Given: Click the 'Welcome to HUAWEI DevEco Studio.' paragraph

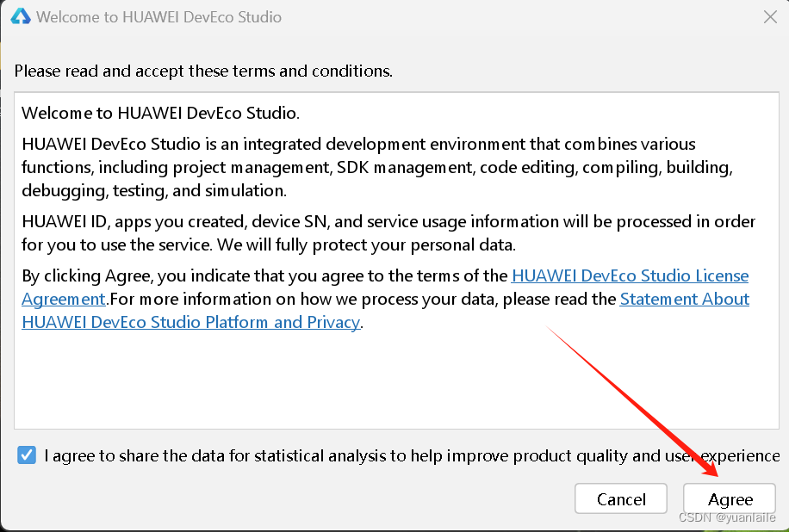Looking at the screenshot, I should 160,113.
